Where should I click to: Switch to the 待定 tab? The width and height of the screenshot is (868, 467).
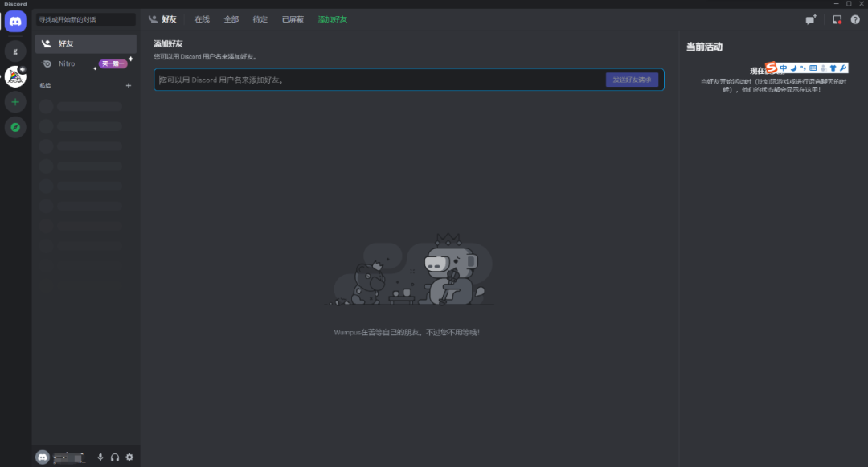260,19
